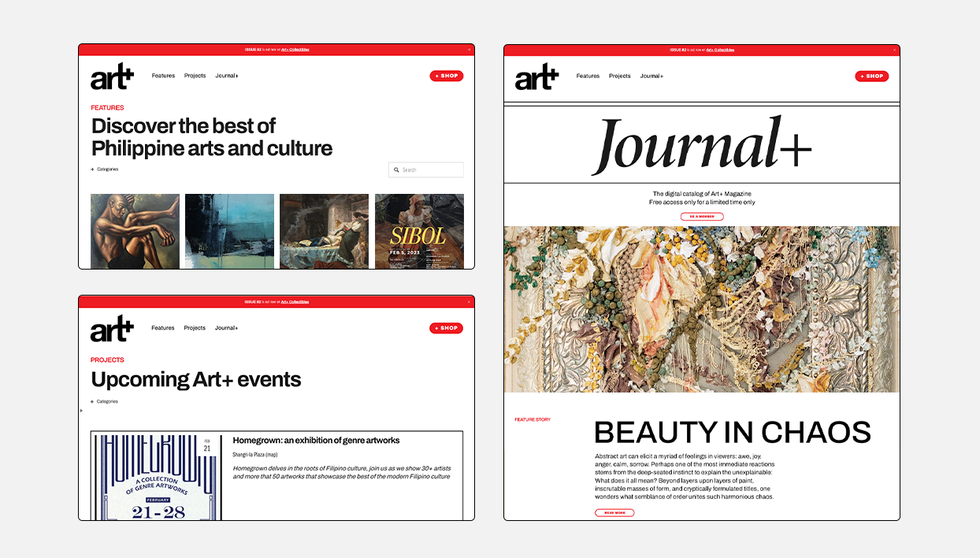Open the crouching man painting thumbnail

(x=135, y=231)
